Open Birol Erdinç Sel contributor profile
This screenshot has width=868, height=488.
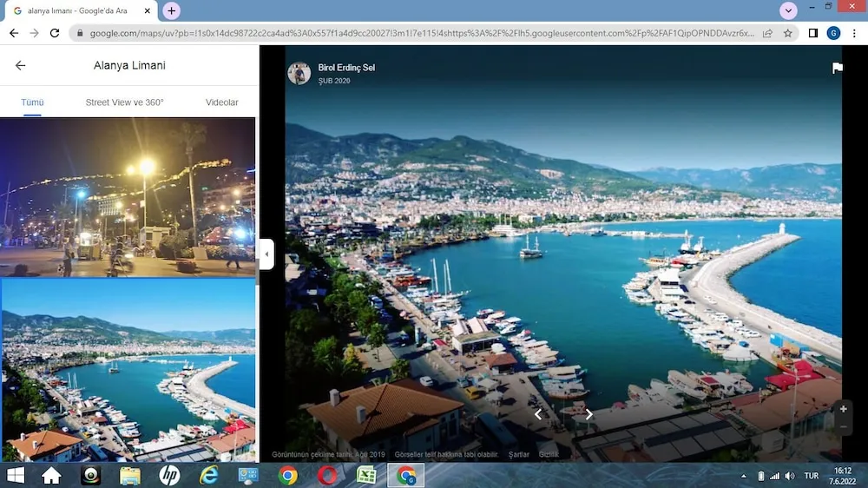346,68
